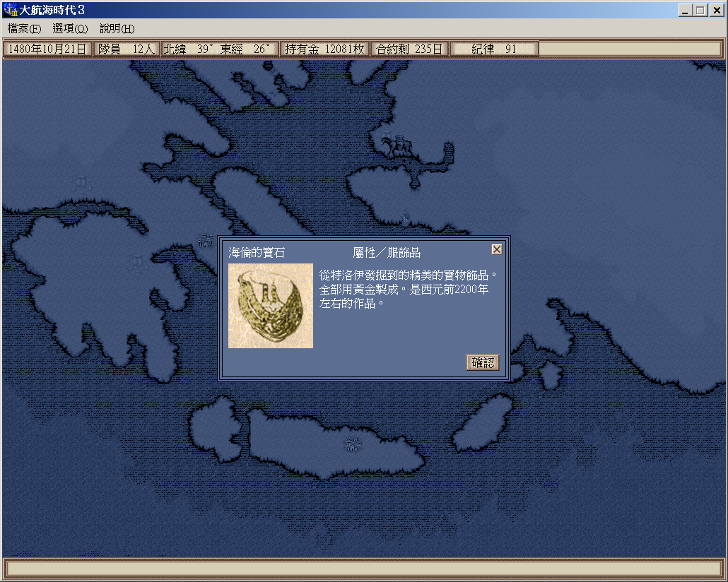Open the 選項 menu
The height and width of the screenshot is (582, 728).
[x=70, y=29]
